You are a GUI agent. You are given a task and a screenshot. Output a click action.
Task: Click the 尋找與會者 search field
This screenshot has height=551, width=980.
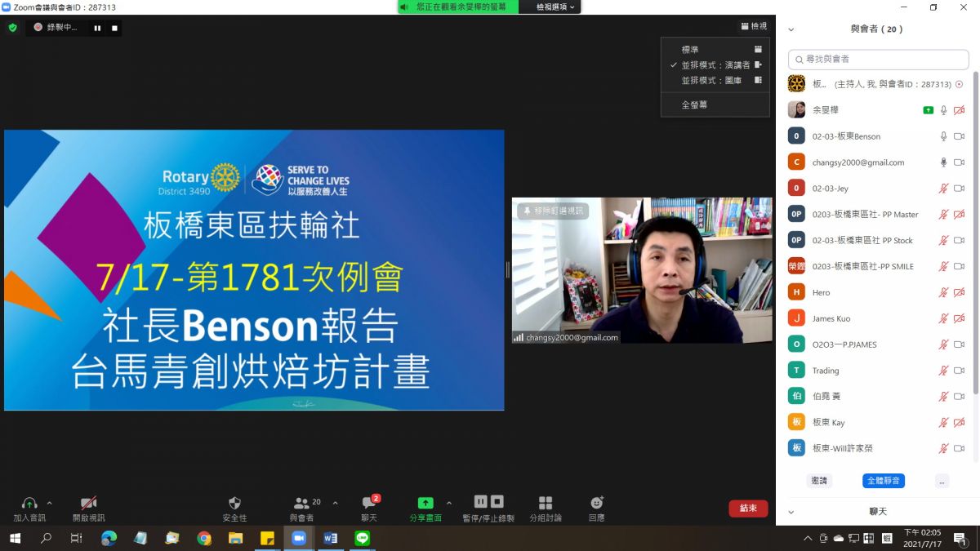click(878, 59)
